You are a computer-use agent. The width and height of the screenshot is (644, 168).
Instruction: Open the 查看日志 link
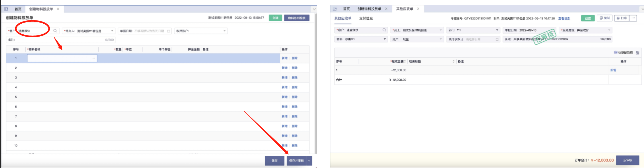tap(564, 19)
